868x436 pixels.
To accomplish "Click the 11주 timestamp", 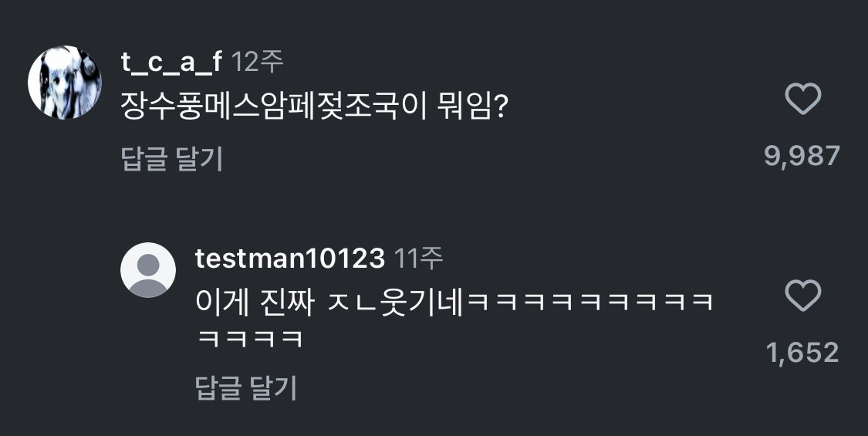I will point(418,259).
